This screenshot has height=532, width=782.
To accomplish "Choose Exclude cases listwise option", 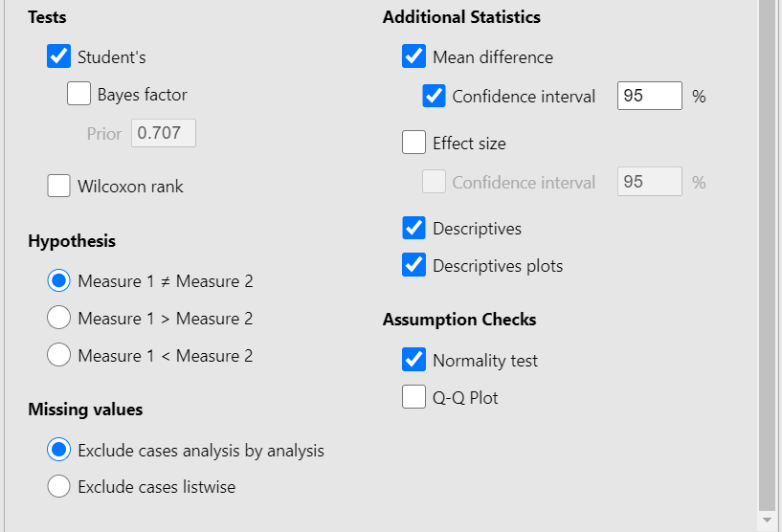I will pos(59,486).
